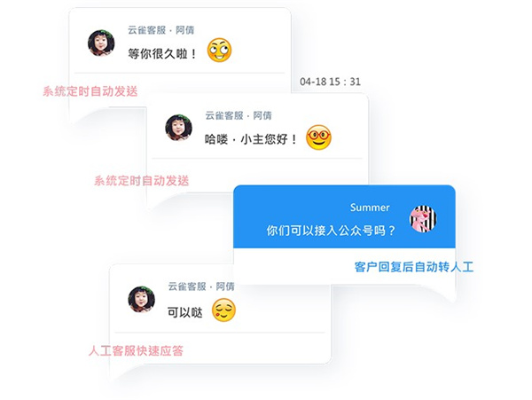This screenshot has width=532, height=400.
Task: Click the timestamp 04-18 15:31
Action: pos(330,82)
